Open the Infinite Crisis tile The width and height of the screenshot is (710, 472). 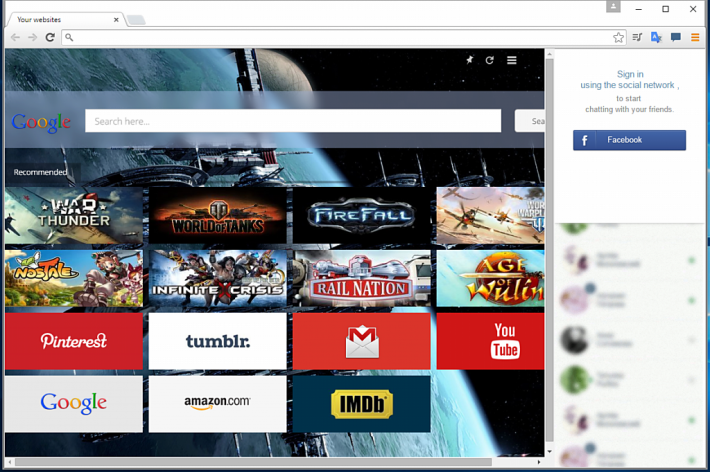tap(218, 279)
